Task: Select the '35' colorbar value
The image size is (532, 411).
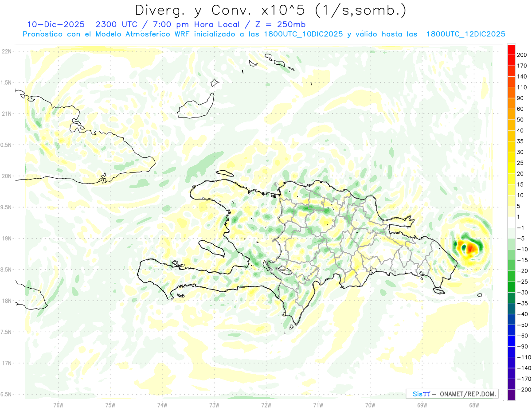Action: pos(520,141)
